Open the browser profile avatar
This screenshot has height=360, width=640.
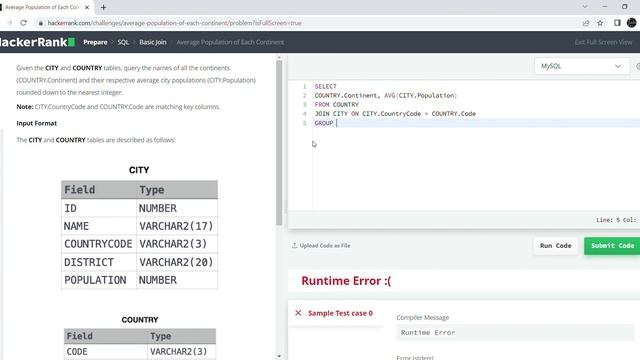click(x=631, y=23)
